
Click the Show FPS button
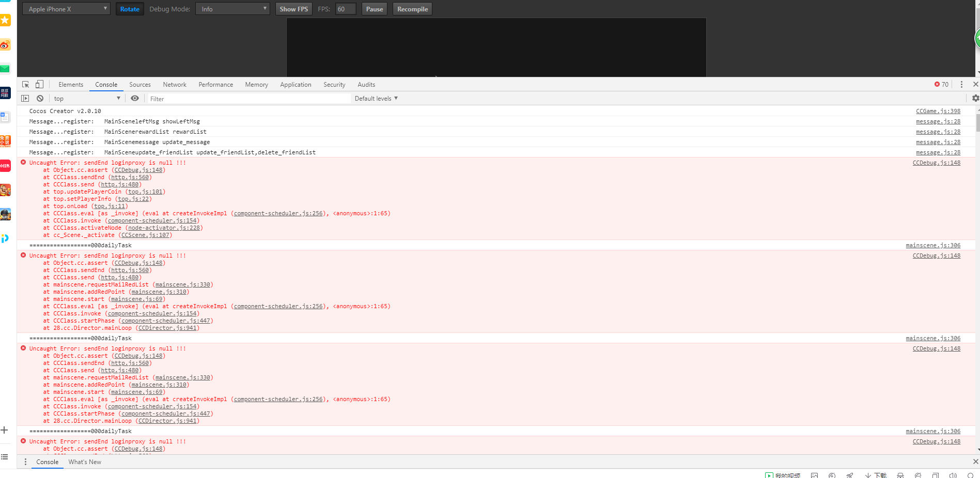[x=294, y=9]
